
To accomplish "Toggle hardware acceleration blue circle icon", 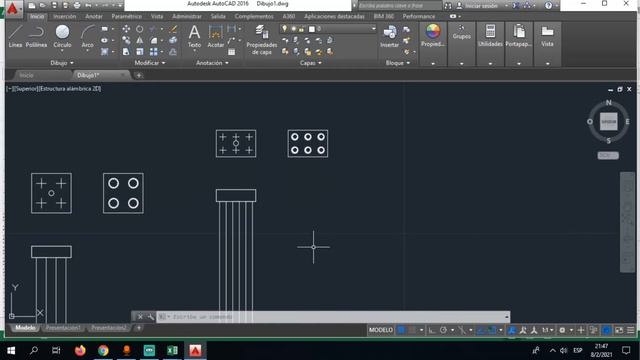I will tap(607, 330).
